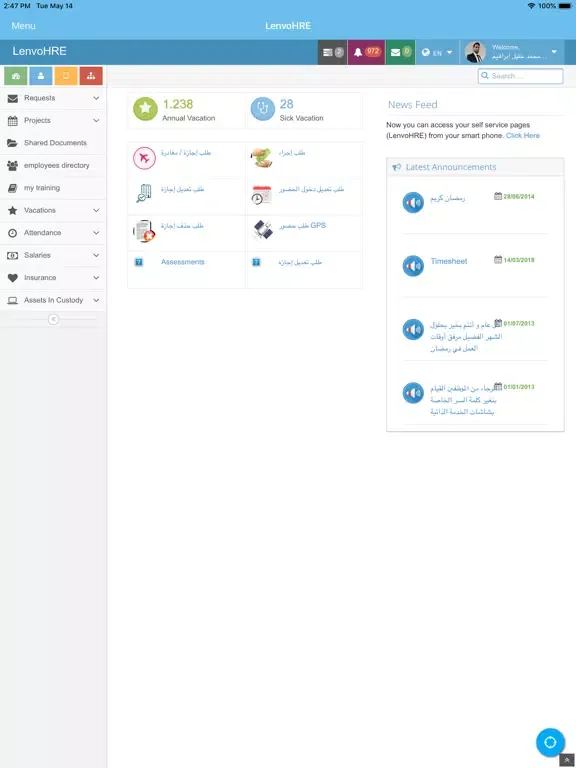Viewport: 576px width, 768px height.
Task: Open the blue user profile icon tab
Action: point(41,76)
